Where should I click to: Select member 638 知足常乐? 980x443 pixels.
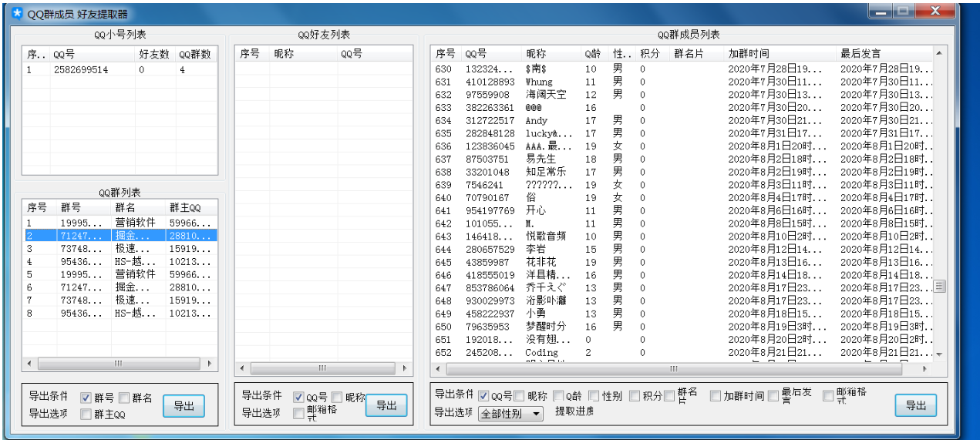pos(682,173)
